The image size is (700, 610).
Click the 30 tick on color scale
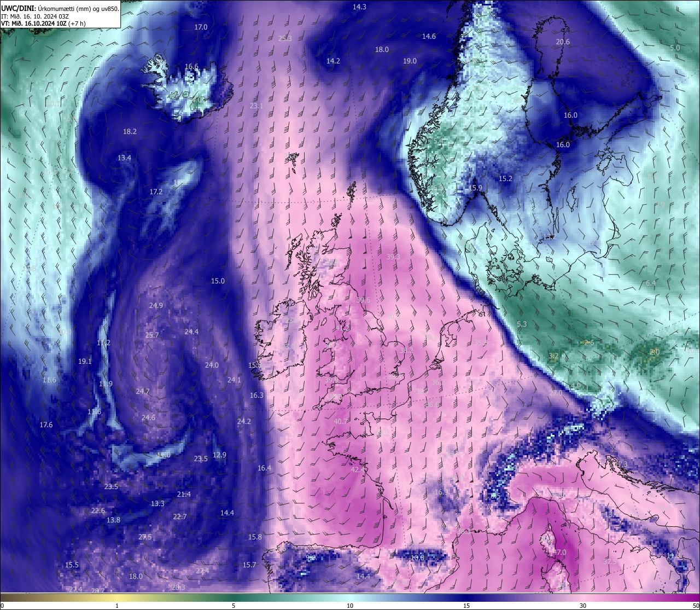coord(583,606)
